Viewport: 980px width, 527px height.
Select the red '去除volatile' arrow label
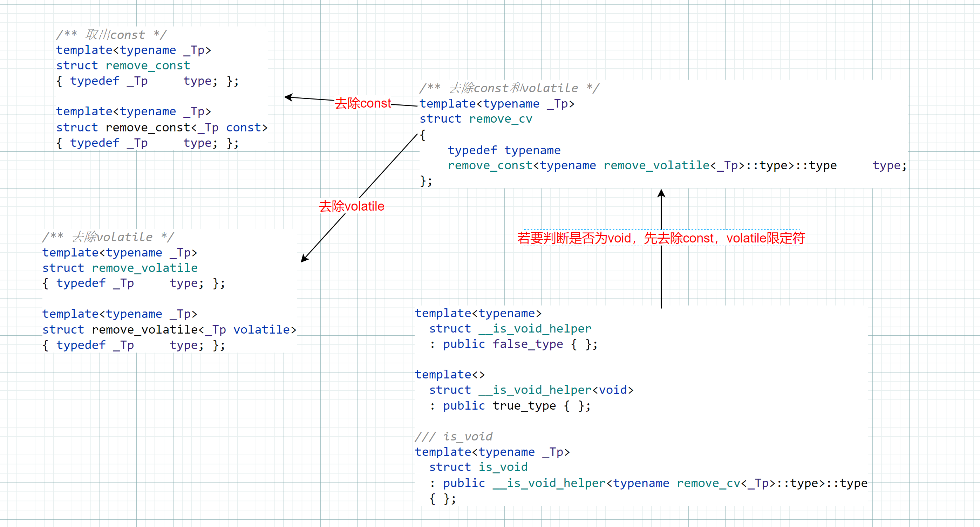click(x=351, y=206)
